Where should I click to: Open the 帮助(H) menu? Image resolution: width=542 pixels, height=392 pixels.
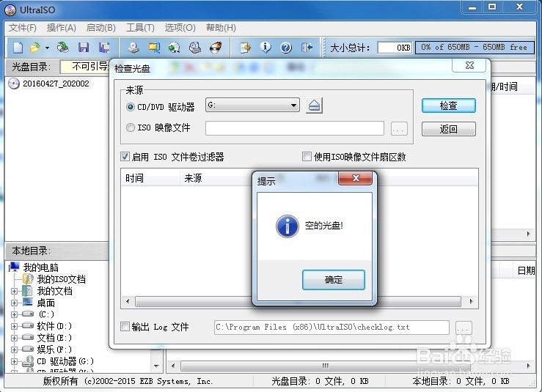coord(221,28)
